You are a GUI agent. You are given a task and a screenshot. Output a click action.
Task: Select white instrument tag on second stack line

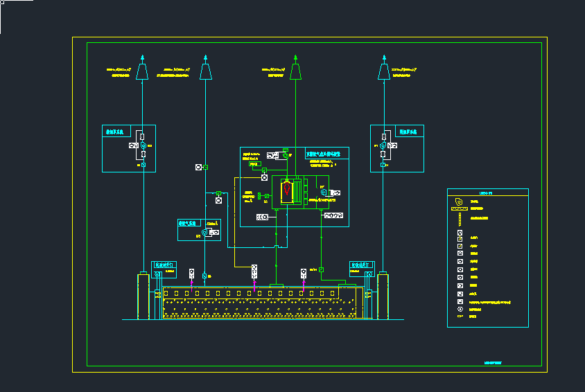tap(198, 167)
